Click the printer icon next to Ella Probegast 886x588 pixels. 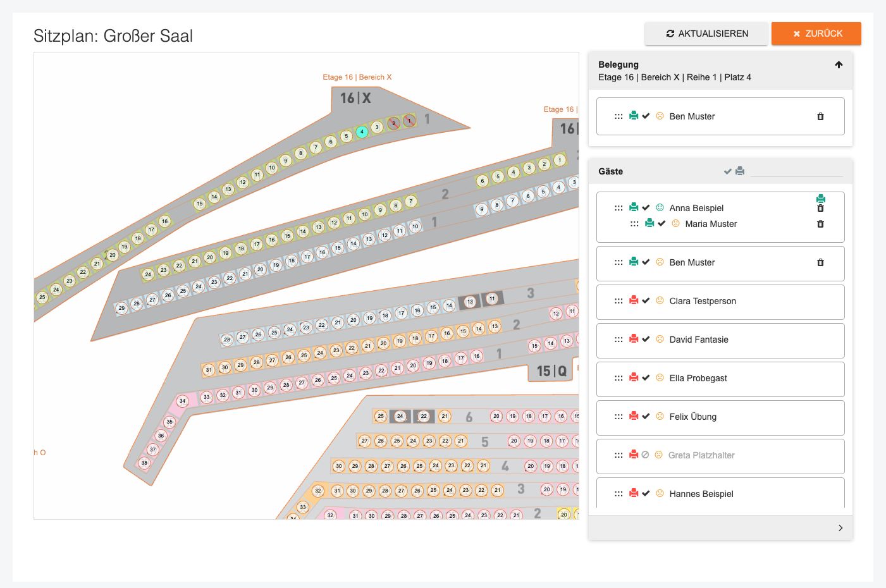(x=634, y=377)
